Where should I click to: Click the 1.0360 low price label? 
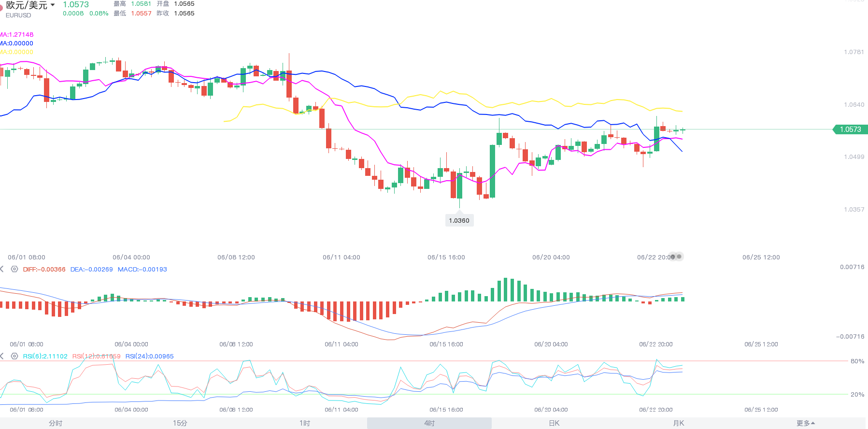pos(459,220)
